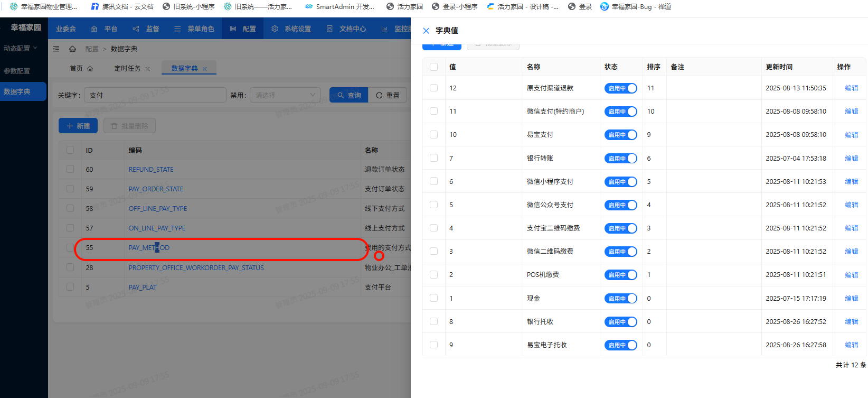Image resolution: width=868 pixels, height=398 pixels.
Task: Click the gear icon for 系统设置
Action: coord(275,29)
